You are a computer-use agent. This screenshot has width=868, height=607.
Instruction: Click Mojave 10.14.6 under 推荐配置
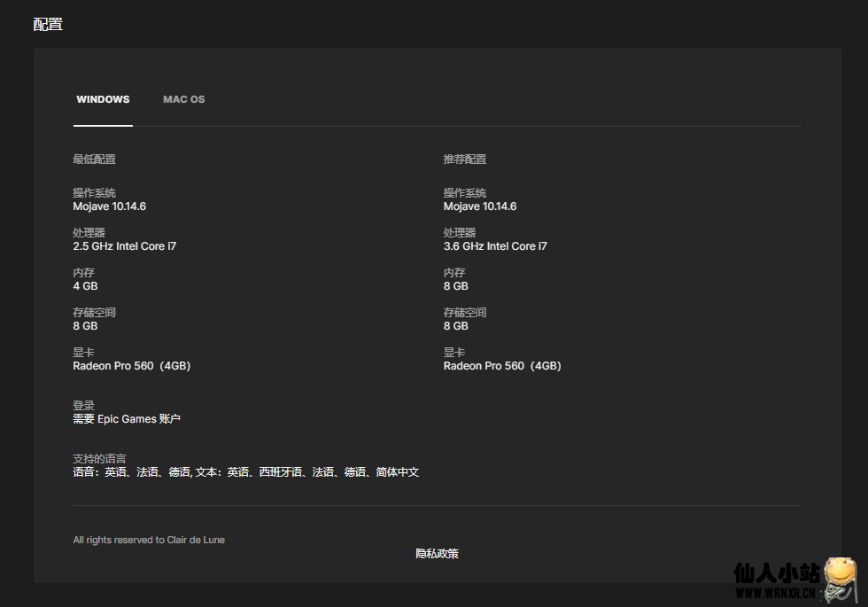480,206
